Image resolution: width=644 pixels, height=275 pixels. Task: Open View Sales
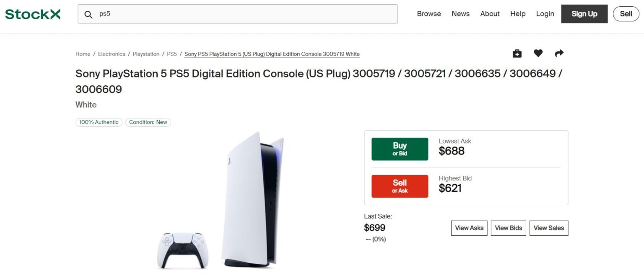(548, 228)
